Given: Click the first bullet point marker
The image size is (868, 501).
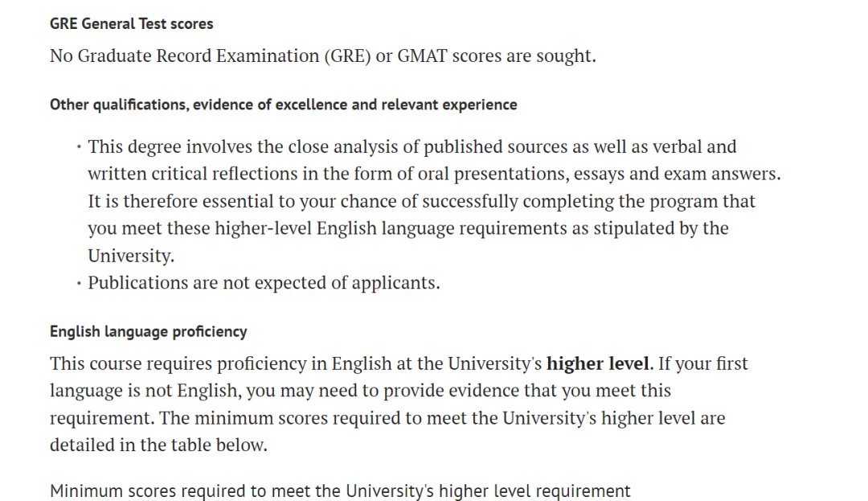Looking at the screenshot, I should 79,147.
